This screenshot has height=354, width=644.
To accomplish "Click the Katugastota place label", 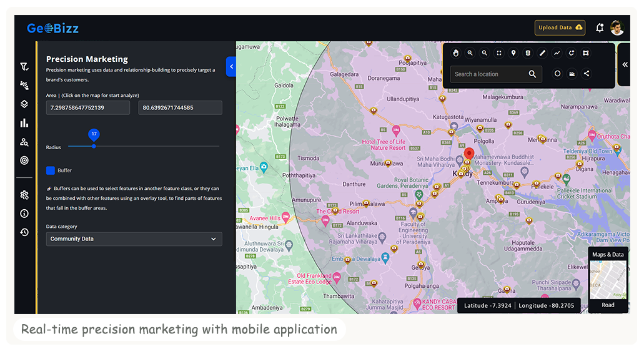I will (x=448, y=117).
